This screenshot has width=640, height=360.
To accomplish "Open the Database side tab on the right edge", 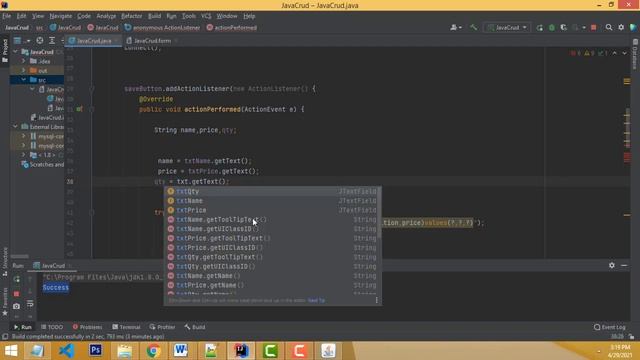I will pos(635,54).
